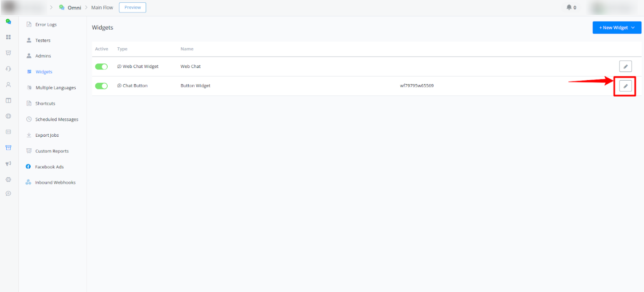The width and height of the screenshot is (644, 292).
Task: Open Inbound Webhooks menu item
Action: 55,183
